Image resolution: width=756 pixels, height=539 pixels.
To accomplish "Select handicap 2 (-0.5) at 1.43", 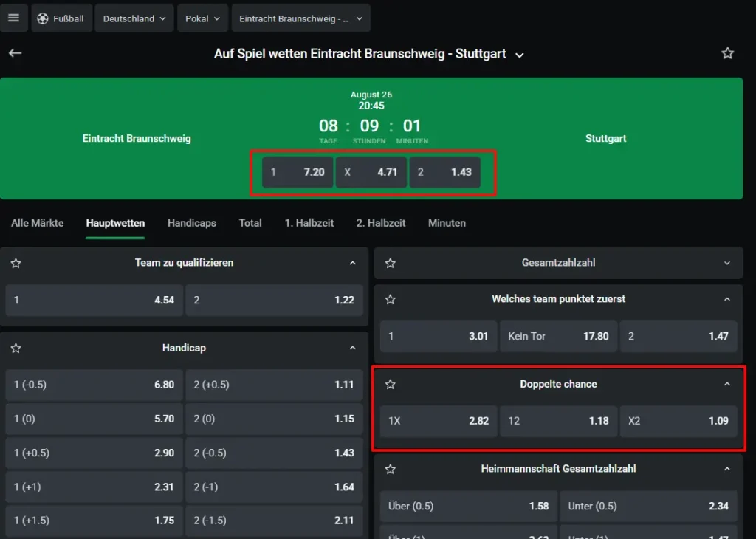I will pos(275,453).
